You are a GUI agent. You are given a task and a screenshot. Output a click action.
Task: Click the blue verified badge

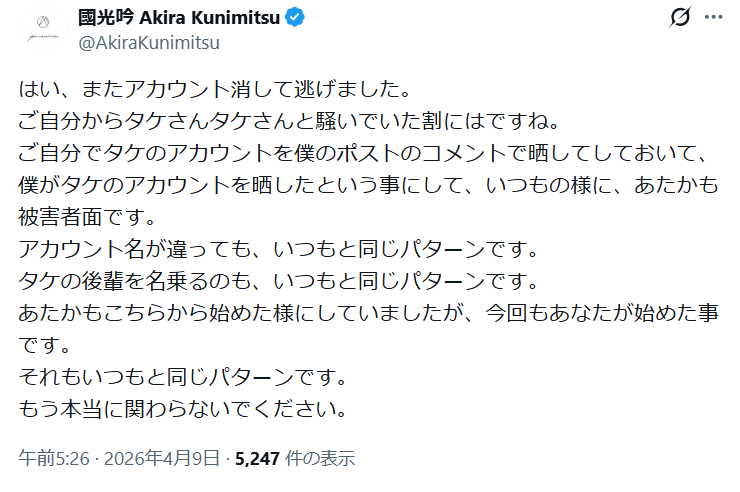296,17
